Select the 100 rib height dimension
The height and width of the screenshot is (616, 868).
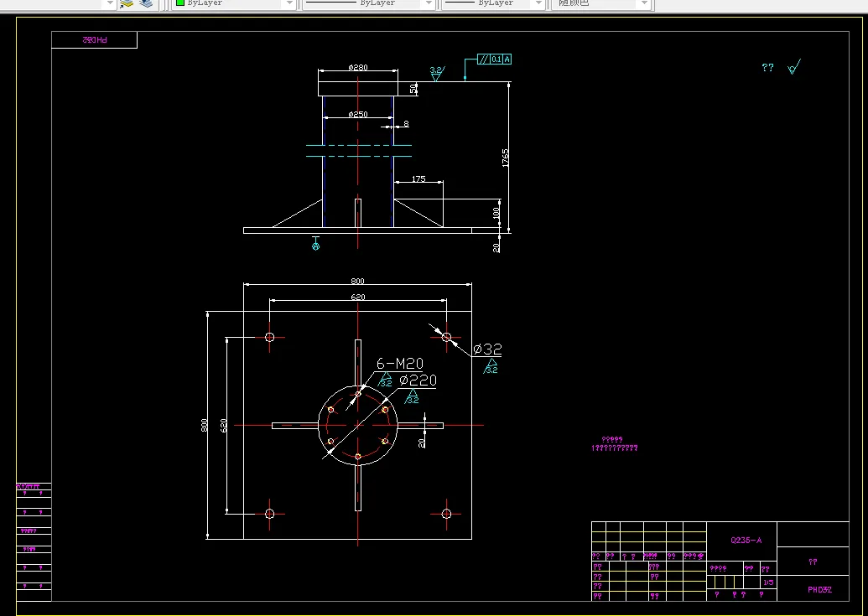496,213
